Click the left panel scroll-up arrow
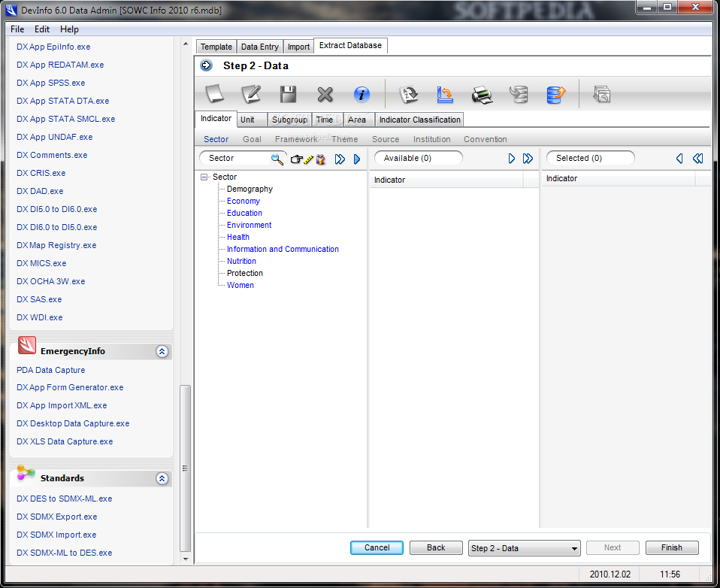Screen dimensions: 720x588 pyautogui.click(x=186, y=44)
